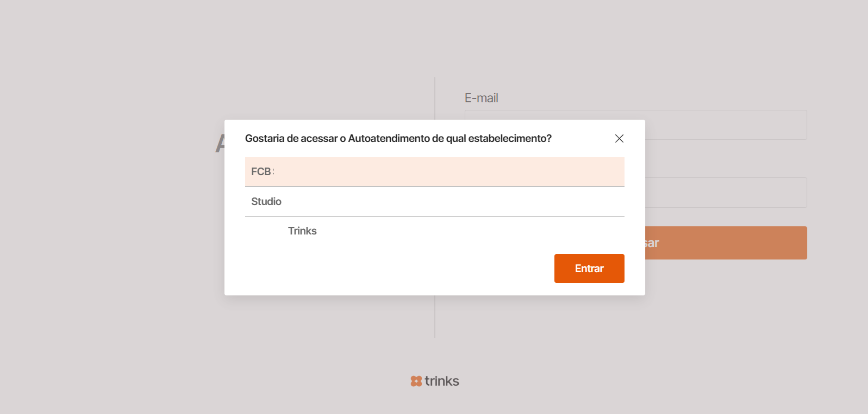This screenshot has height=414, width=868.
Task: Click the orange trinks flower logo at page bottom
Action: tap(416, 381)
